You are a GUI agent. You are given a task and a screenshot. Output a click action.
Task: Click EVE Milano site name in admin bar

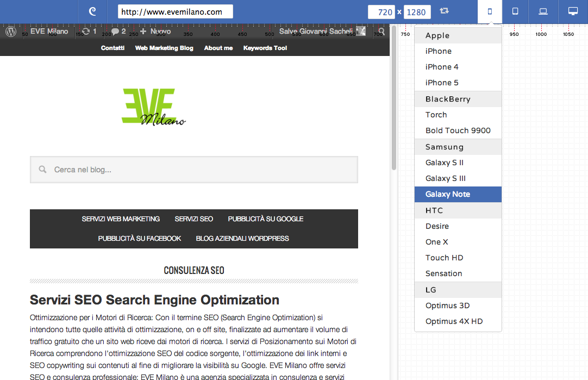pyautogui.click(x=49, y=32)
